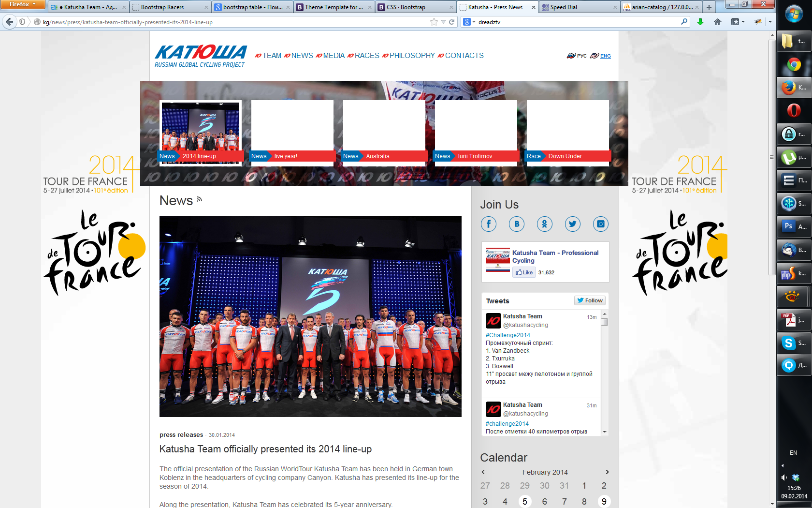Switch site language to ENG

tap(601, 56)
